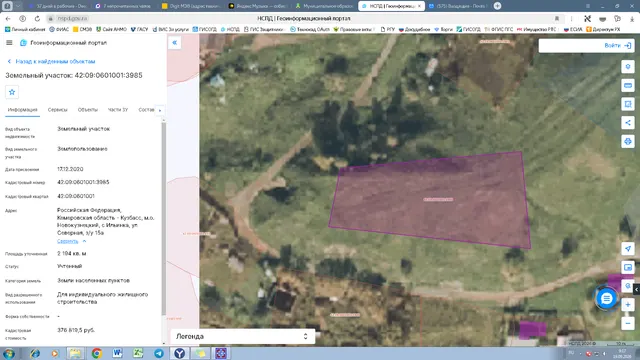Locate my position on map
Viewport: 640px width, 360px height.
(x=628, y=249)
